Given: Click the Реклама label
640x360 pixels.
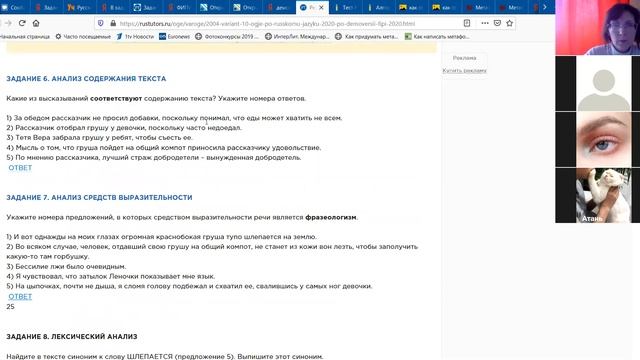Looking at the screenshot, I should point(464,58).
